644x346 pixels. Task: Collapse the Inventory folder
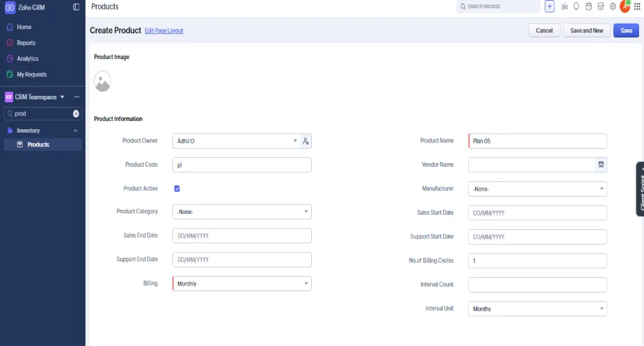76,131
